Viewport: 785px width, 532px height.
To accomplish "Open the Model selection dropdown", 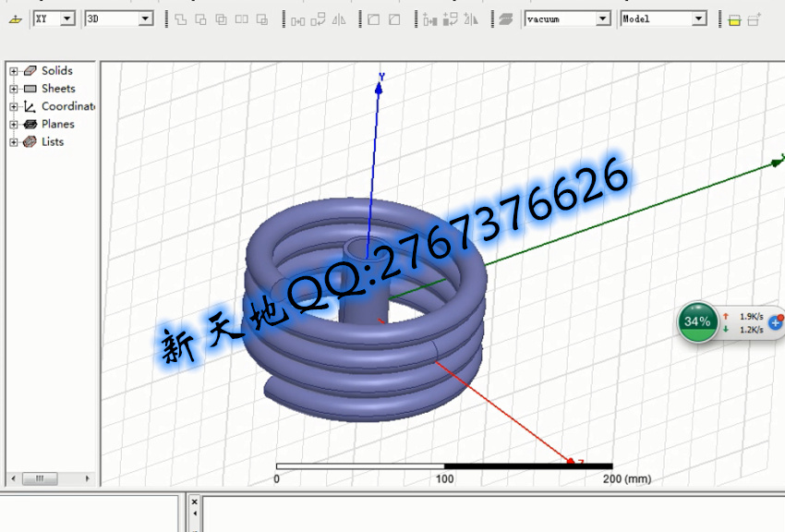I will tap(698, 18).
